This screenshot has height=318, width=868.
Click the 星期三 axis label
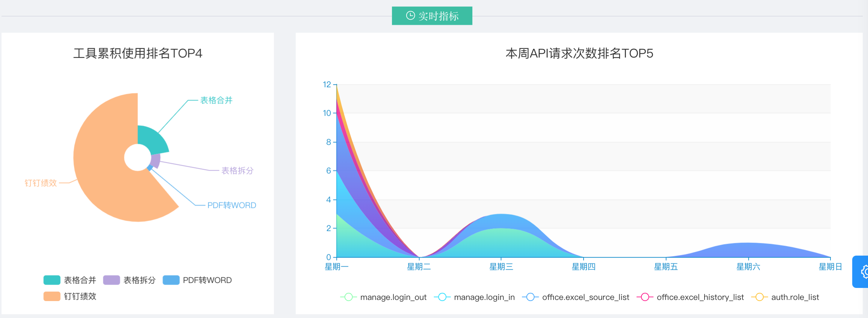[501, 267]
